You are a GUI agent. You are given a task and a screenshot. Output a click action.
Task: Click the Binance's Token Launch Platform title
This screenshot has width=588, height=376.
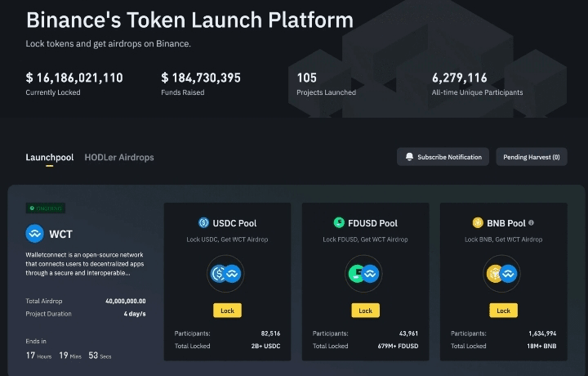pyautogui.click(x=189, y=20)
